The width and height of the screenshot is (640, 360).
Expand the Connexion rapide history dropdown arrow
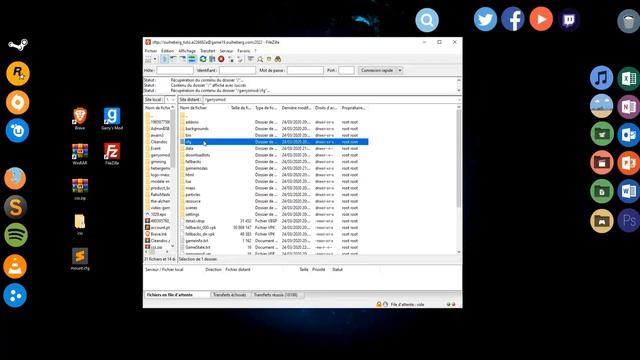tap(400, 70)
